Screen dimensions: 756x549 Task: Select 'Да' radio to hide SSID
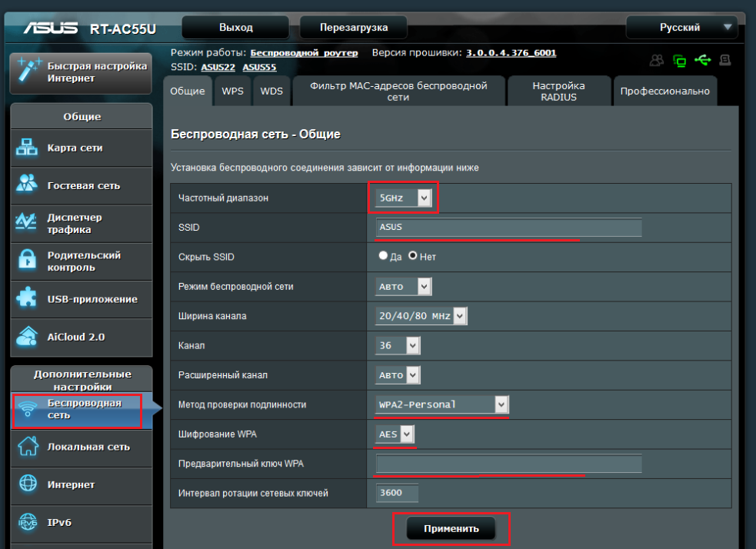(383, 256)
